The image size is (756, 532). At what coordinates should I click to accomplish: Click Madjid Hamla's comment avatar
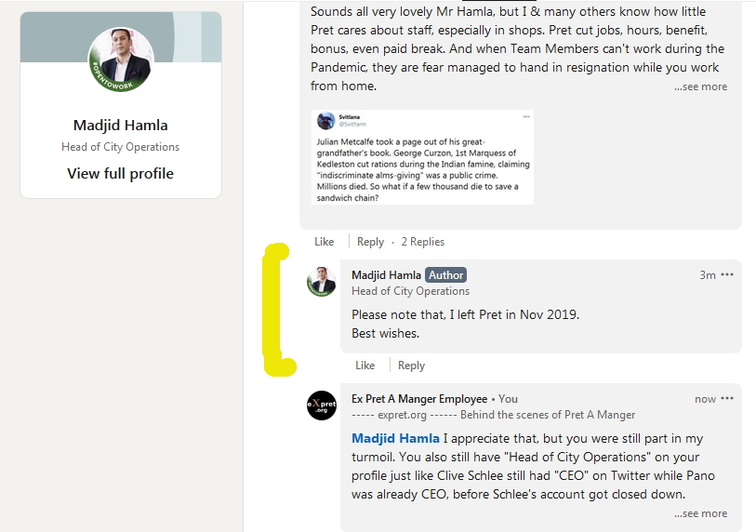(322, 281)
